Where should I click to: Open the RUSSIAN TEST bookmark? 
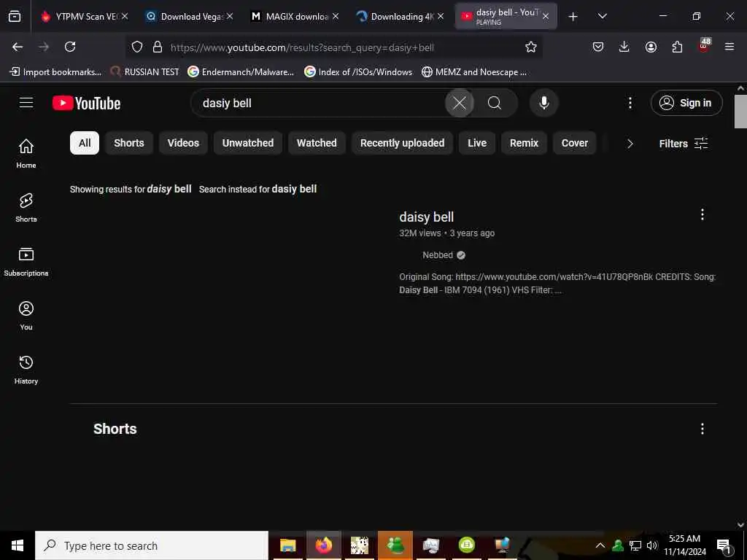(145, 72)
